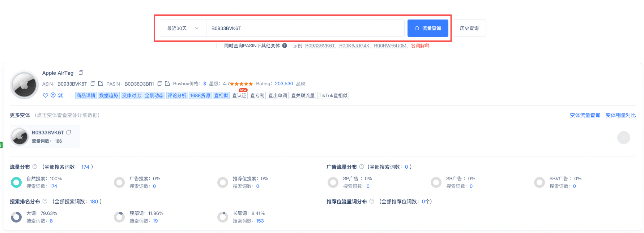The width and height of the screenshot is (644, 233).
Task: Click the heart favorite icon
Action: 46,95
